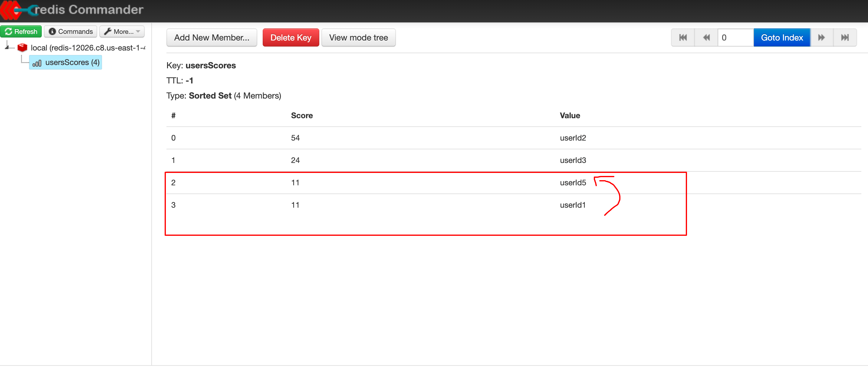Select usersScores key in the tree
The height and width of the screenshot is (367, 868).
(66, 63)
